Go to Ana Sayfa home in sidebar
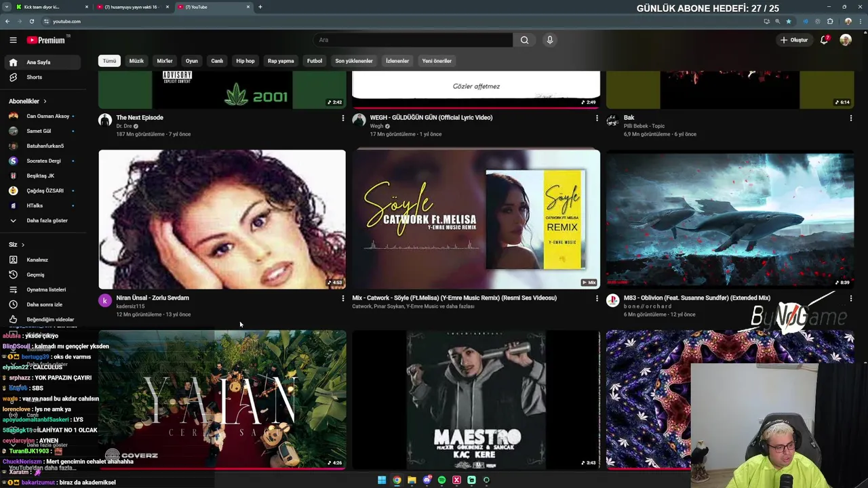The image size is (868, 488). pos(43,62)
